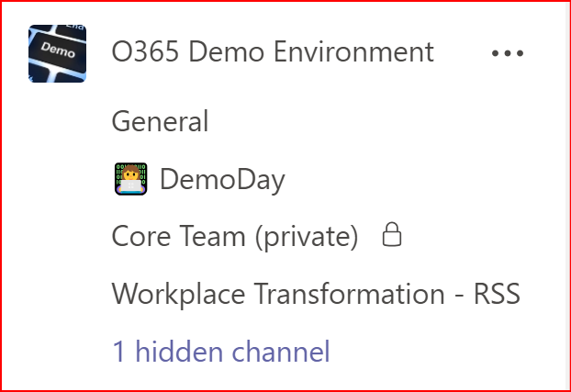Click the ellipsis button beside the team name
The height and width of the screenshot is (392, 571).
[x=508, y=53]
